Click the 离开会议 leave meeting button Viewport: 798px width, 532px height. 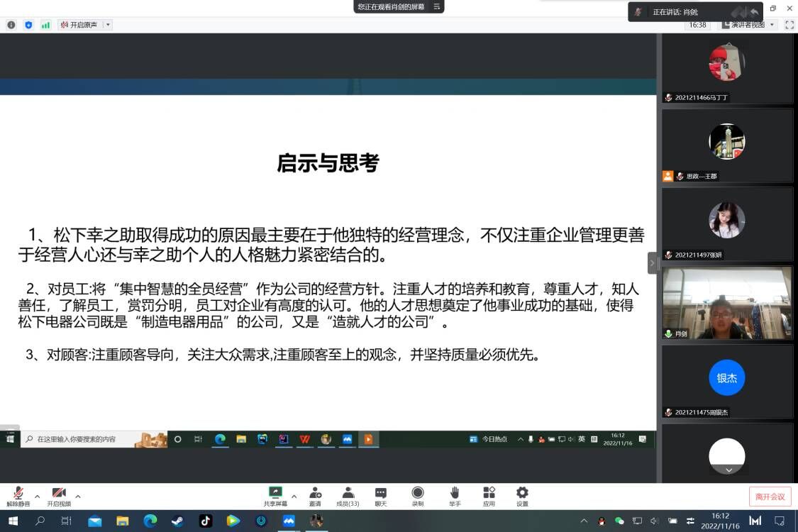pos(770,497)
